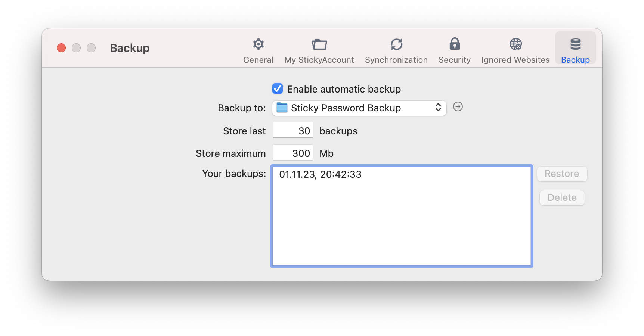Click the Store last backups field
This screenshot has height=336, width=644.
292,130
